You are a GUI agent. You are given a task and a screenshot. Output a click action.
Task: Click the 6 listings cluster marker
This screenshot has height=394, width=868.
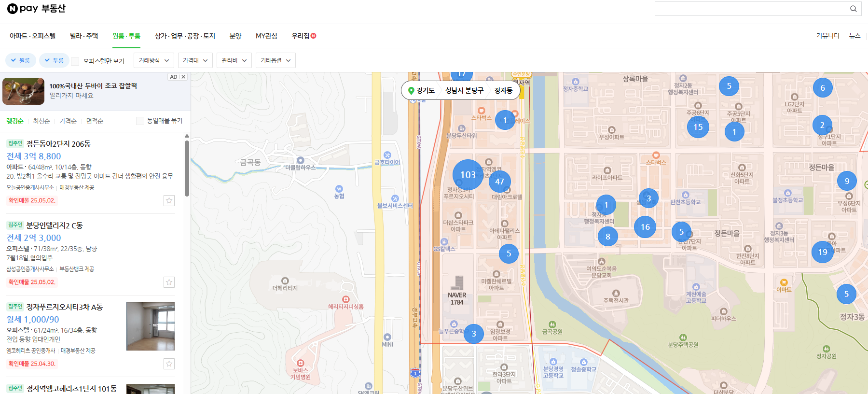point(823,88)
